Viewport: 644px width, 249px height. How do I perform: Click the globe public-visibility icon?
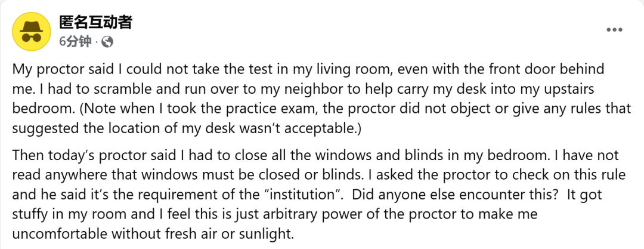coord(107,42)
